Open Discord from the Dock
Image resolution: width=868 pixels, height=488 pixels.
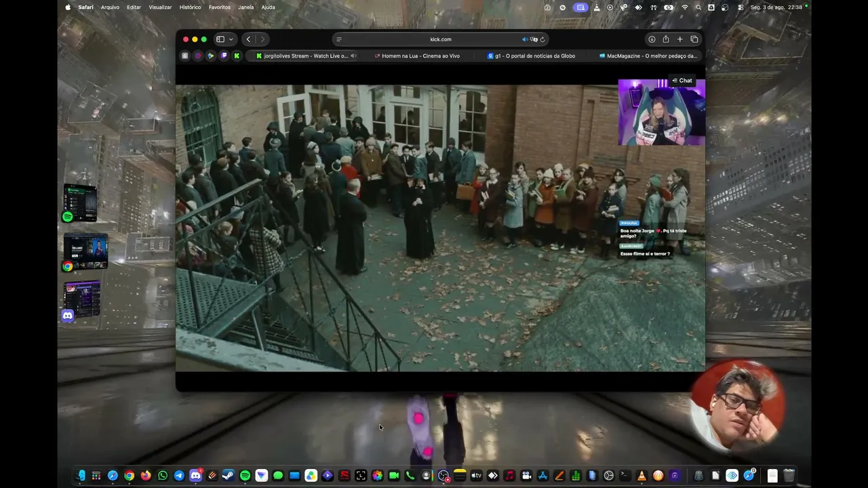coord(195,476)
